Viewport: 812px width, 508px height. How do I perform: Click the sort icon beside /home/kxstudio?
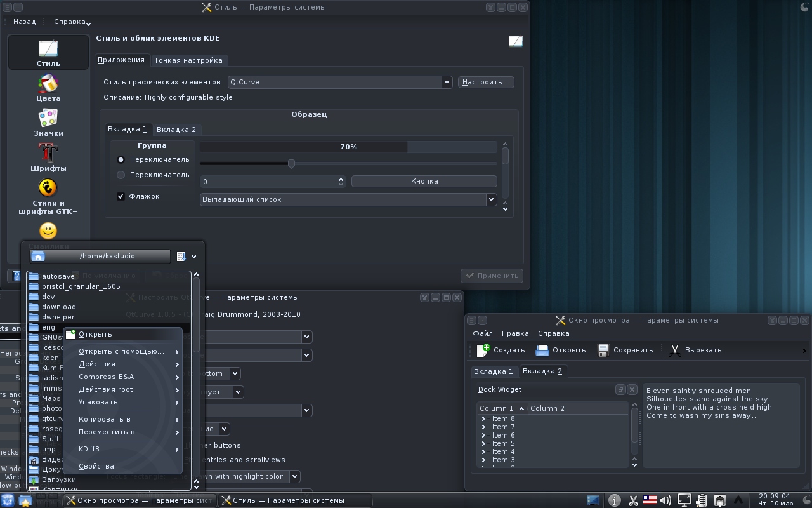coord(181,257)
